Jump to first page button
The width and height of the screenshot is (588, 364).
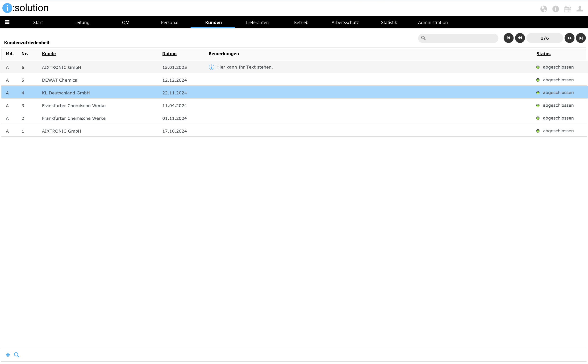[508, 38]
